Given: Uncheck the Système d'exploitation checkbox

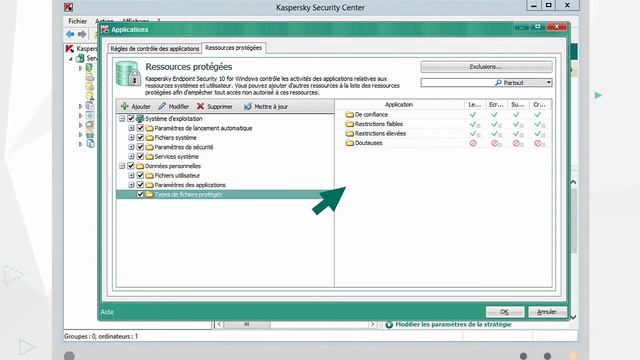Looking at the screenshot, I should 131,119.
